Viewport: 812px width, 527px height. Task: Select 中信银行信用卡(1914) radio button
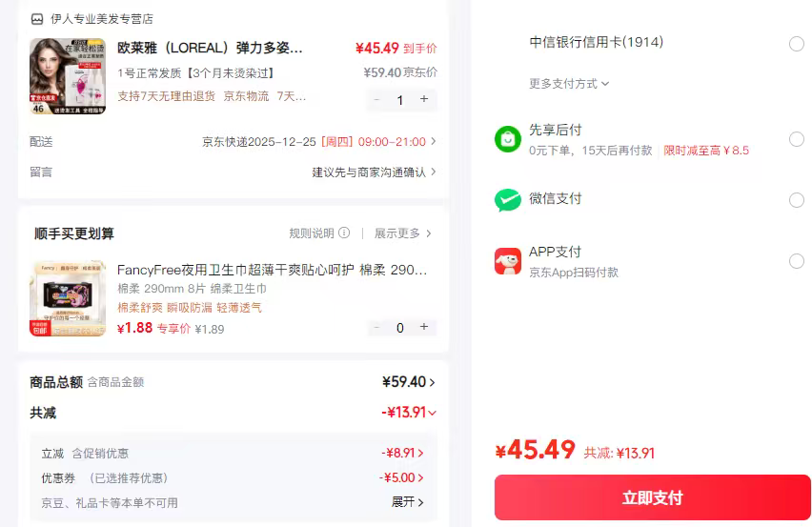[797, 44]
